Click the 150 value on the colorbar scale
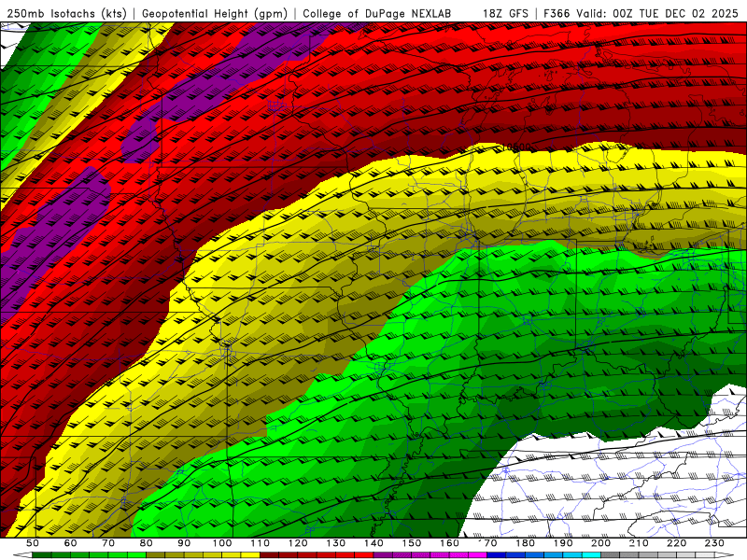This screenshot has height=560, width=747. click(412, 543)
